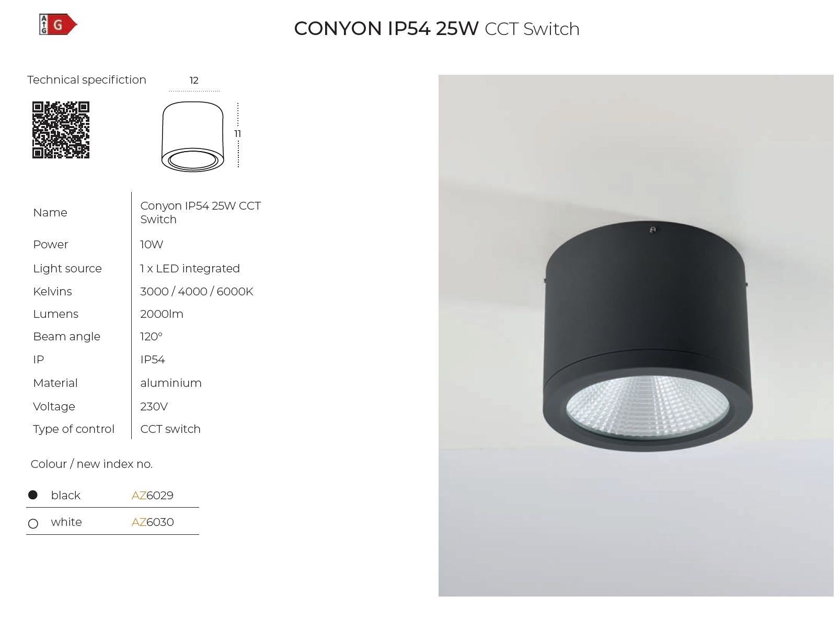Image resolution: width=840 pixels, height=619 pixels.
Task: Click the Material value aluminium
Action: [171, 383]
